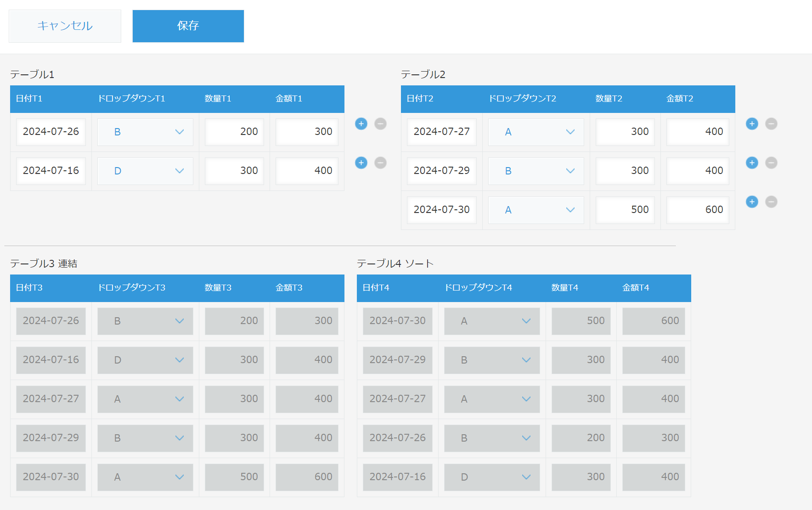Expand ドロップダウンT2 in the 2024-07-29 row
This screenshot has width=812, height=510.
(x=536, y=171)
